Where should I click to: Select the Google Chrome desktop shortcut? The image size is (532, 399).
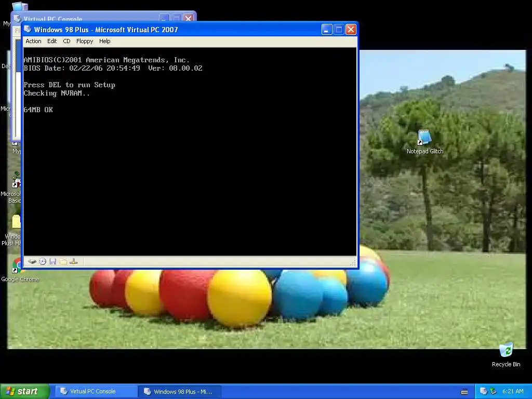[20, 270]
